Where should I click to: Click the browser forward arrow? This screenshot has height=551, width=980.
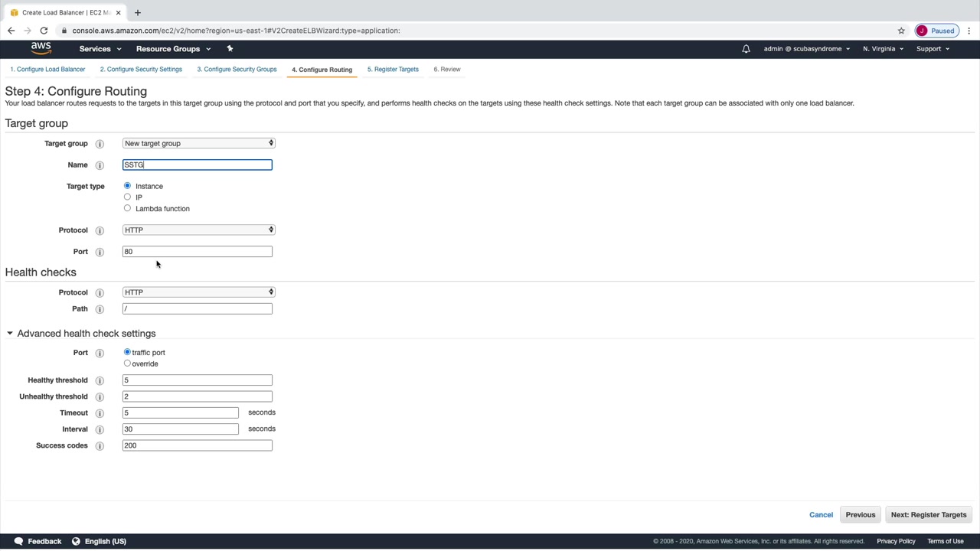pyautogui.click(x=28, y=31)
